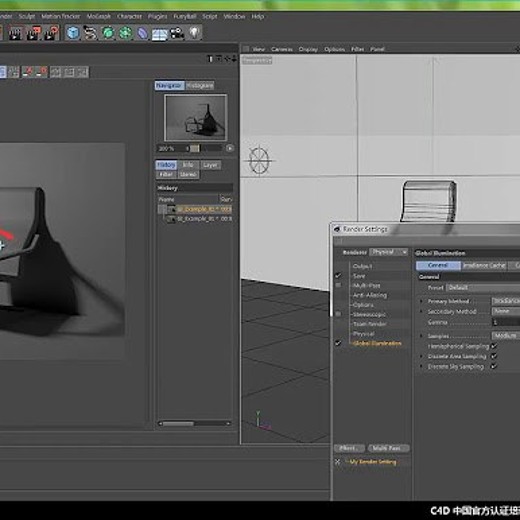Click the text T icon above Navigator
520x520 pixels.
pyautogui.click(x=210, y=59)
